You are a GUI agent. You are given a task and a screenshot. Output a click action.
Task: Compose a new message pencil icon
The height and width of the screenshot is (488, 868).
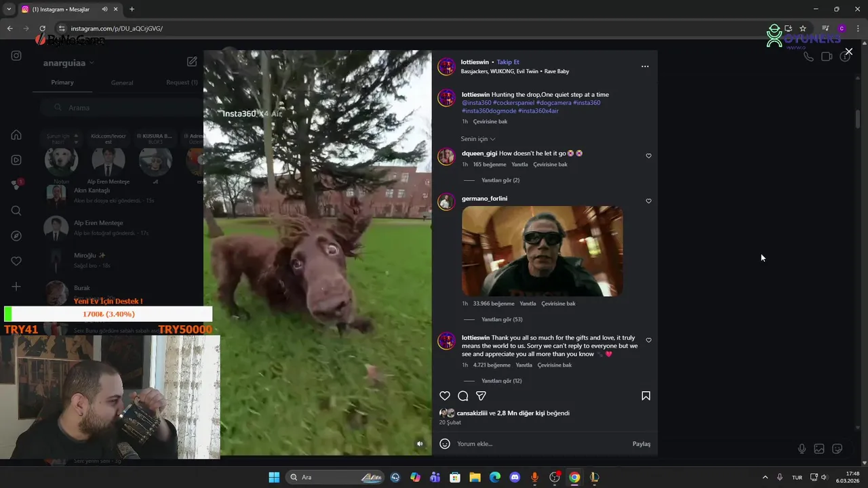(192, 62)
